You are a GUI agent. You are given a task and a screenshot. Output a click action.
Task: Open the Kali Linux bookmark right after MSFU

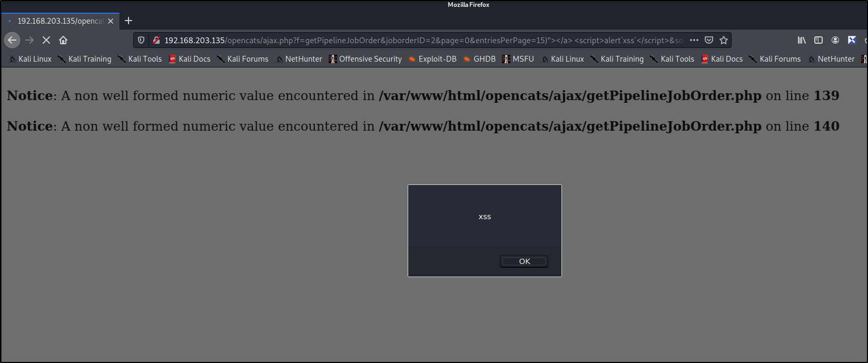click(563, 59)
